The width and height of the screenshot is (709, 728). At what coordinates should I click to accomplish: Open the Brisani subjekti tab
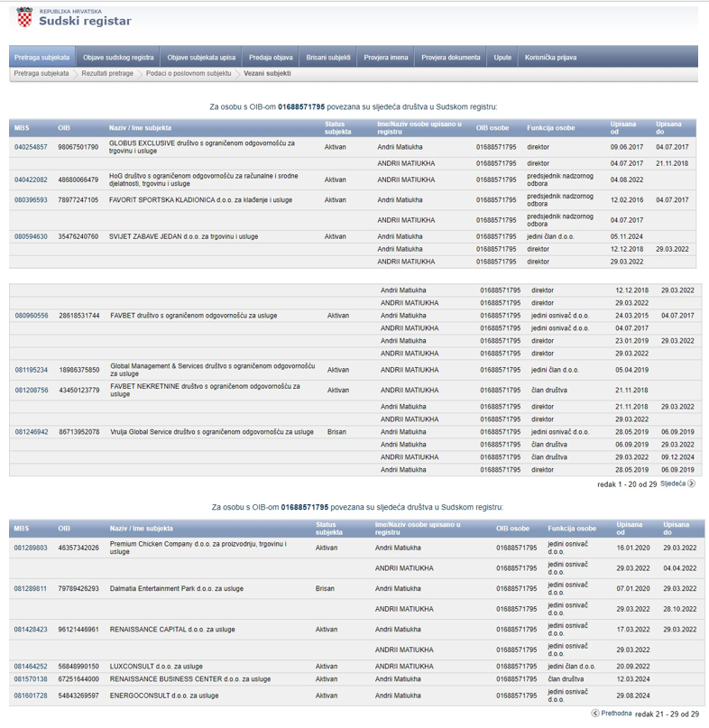(x=328, y=57)
